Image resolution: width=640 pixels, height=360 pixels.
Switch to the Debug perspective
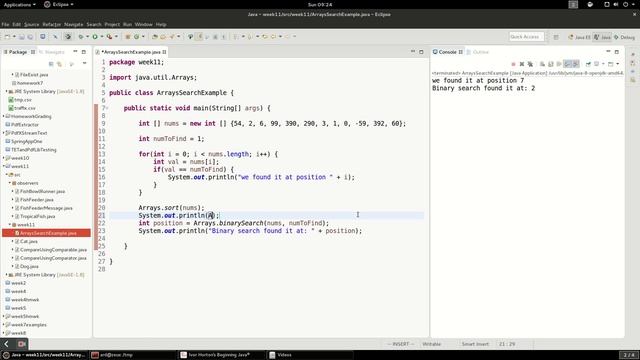coord(624,37)
